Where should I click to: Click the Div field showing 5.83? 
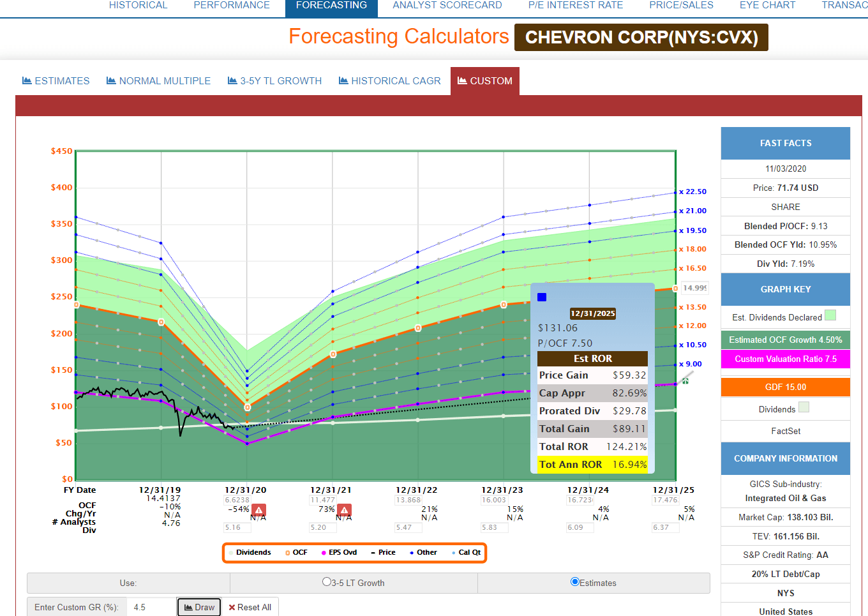(493, 527)
